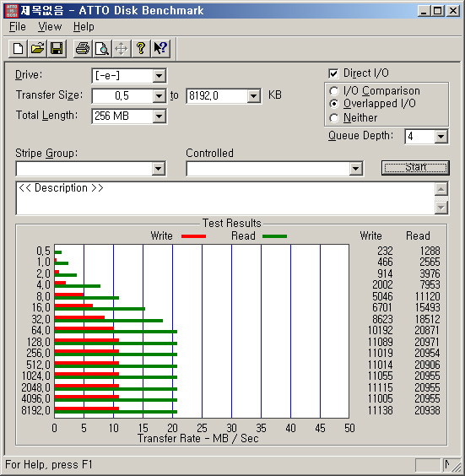The width and height of the screenshot is (465, 476).
Task: Select the Neither radio option
Action: 334,118
